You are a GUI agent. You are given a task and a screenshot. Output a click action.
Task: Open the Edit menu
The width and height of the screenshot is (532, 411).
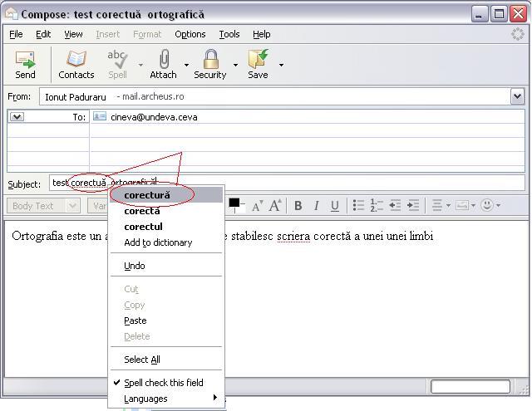(x=43, y=34)
